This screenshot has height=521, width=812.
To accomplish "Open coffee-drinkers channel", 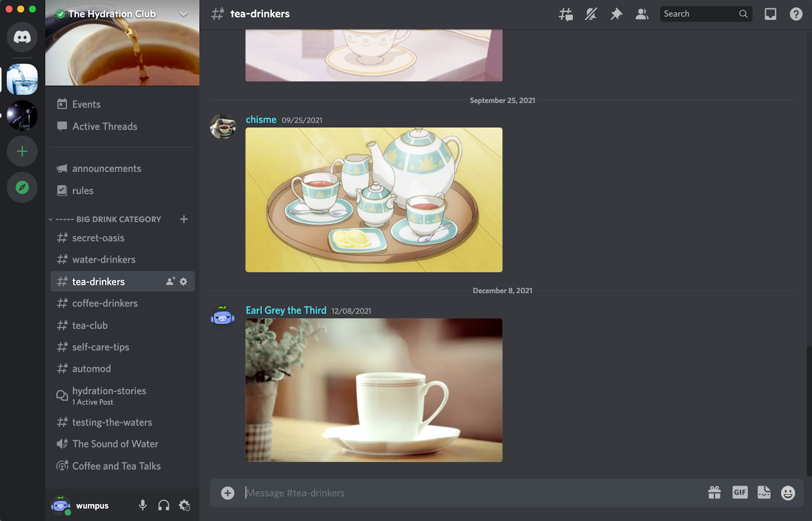I will point(122,303).
